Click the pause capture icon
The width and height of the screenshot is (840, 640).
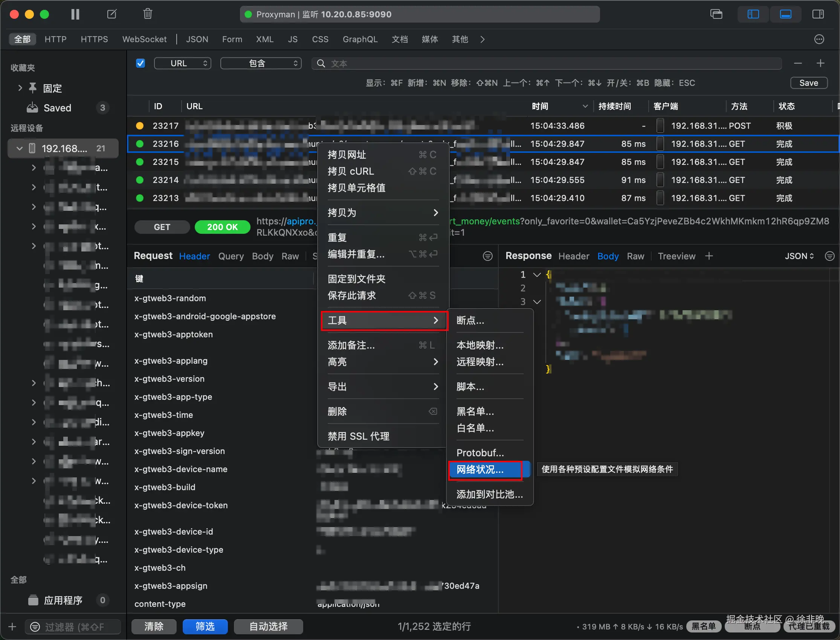pos(75,14)
